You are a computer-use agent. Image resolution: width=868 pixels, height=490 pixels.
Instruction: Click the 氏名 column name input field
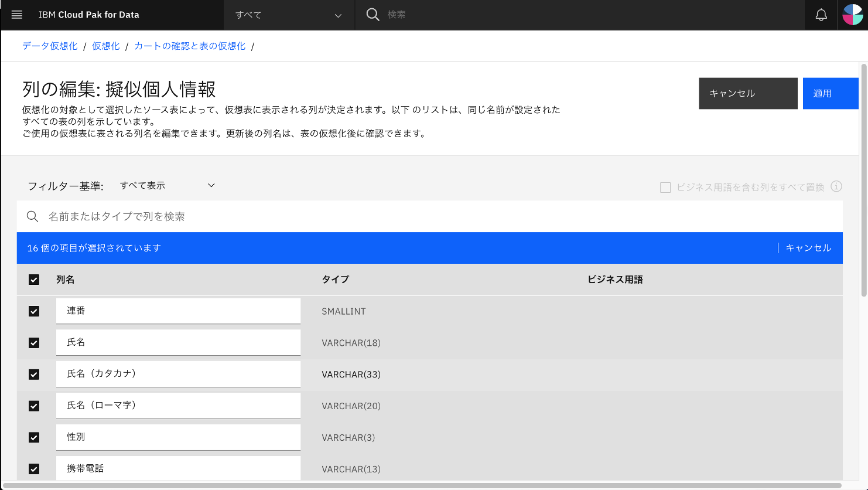coord(178,342)
